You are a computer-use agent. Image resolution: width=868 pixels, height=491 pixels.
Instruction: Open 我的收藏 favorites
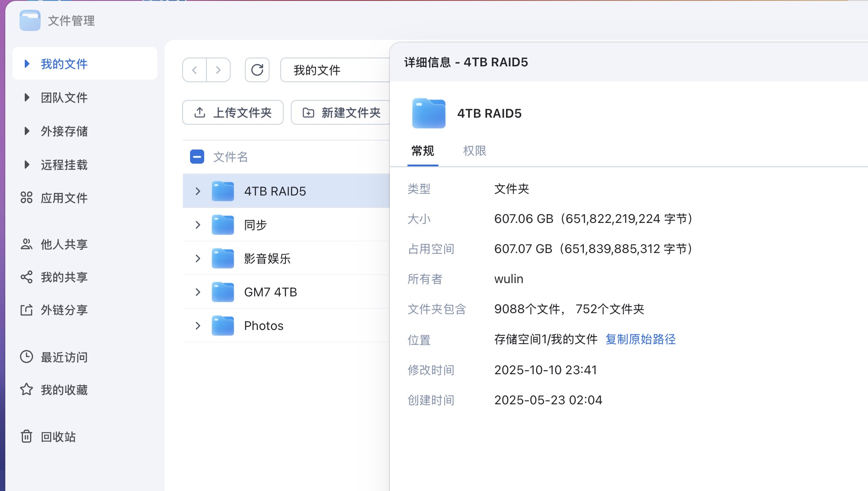(64, 390)
